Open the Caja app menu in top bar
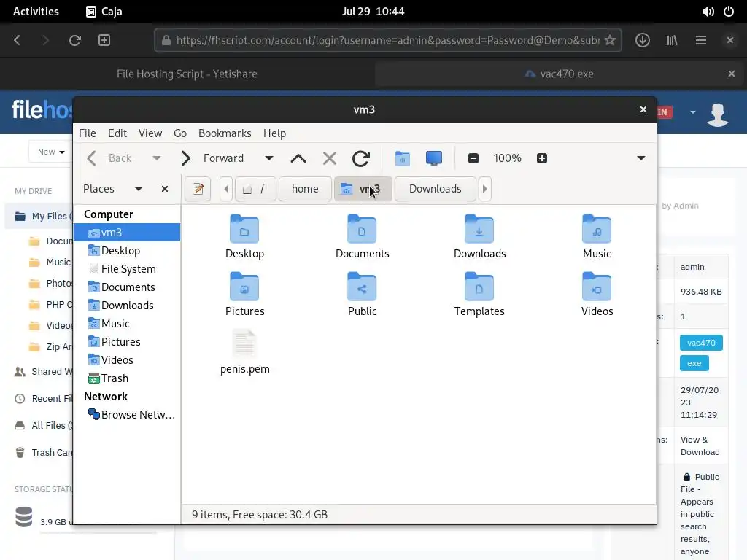This screenshot has height=560, width=747. [x=104, y=12]
